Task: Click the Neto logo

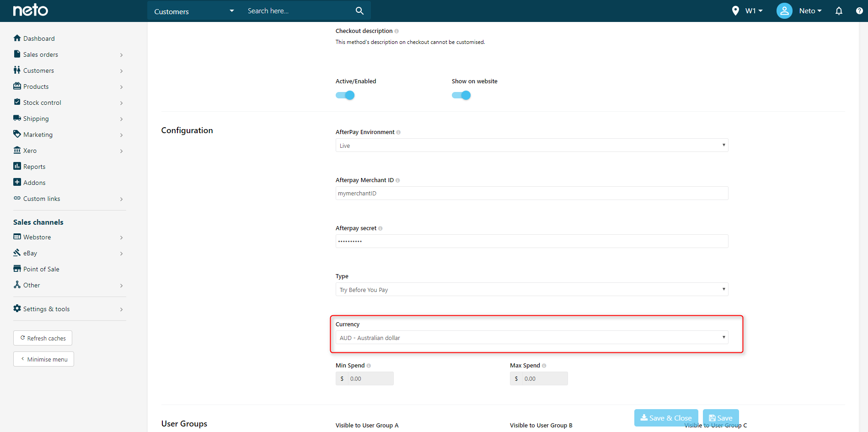Action: pyautogui.click(x=30, y=10)
